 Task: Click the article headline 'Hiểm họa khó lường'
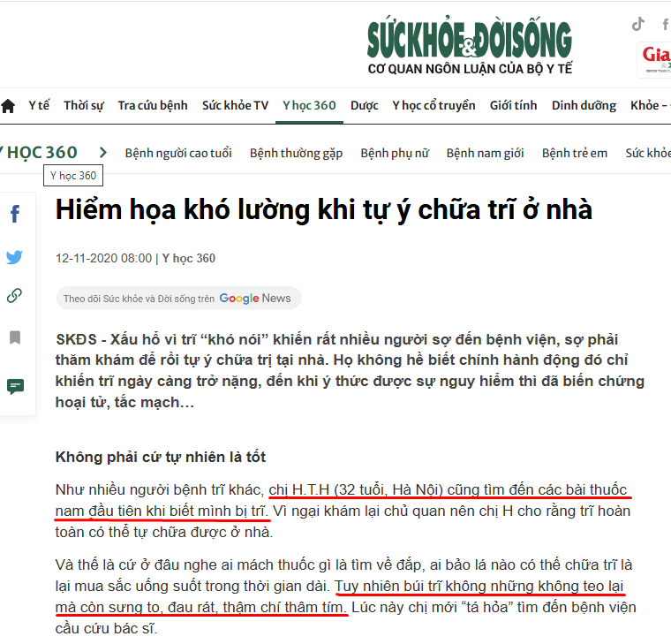[323, 210]
